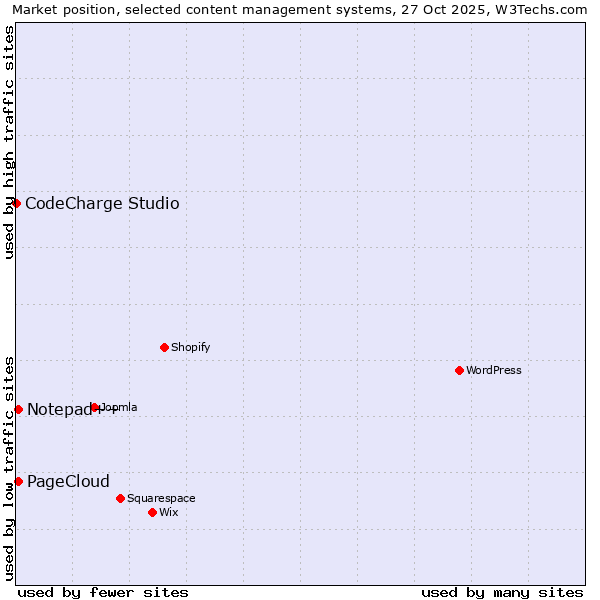Click the WordPress text label

pyautogui.click(x=494, y=371)
